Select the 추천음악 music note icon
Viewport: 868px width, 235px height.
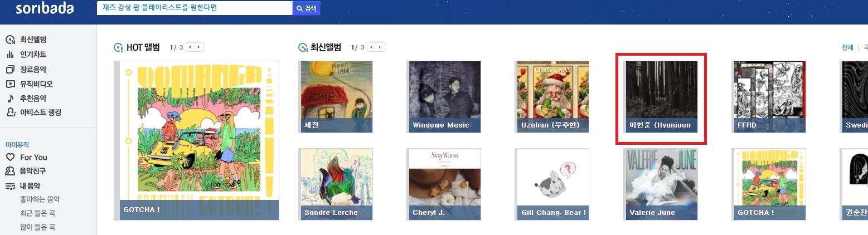point(10,99)
